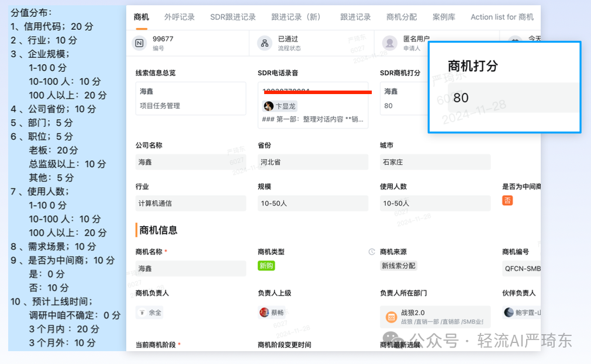Click the 流程状态 workflow icon
This screenshot has height=364, width=591.
pyautogui.click(x=265, y=43)
